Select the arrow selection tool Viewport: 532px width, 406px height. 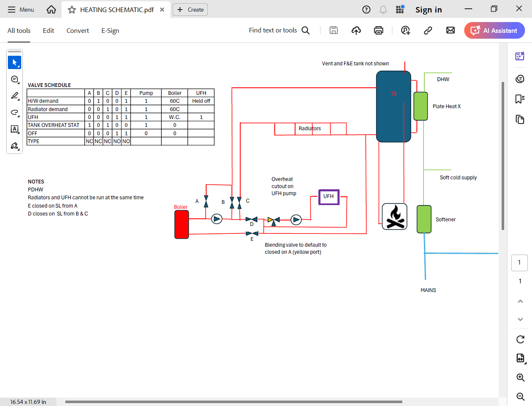[15, 62]
